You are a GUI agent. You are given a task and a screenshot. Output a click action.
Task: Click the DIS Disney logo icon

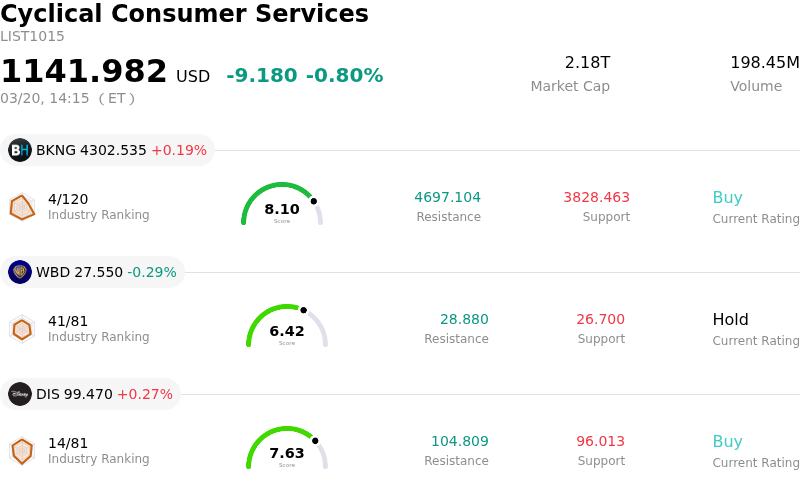20,394
